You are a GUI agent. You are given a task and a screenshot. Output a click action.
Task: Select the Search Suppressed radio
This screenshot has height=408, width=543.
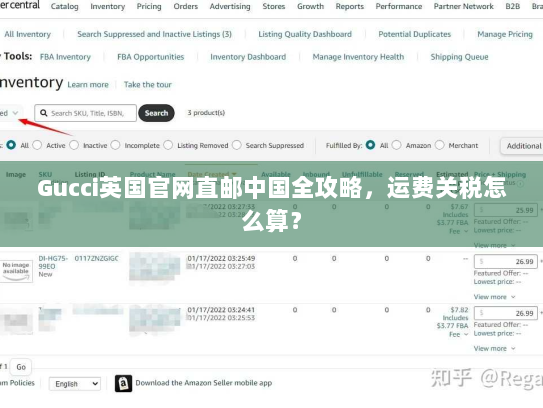pos(237,145)
